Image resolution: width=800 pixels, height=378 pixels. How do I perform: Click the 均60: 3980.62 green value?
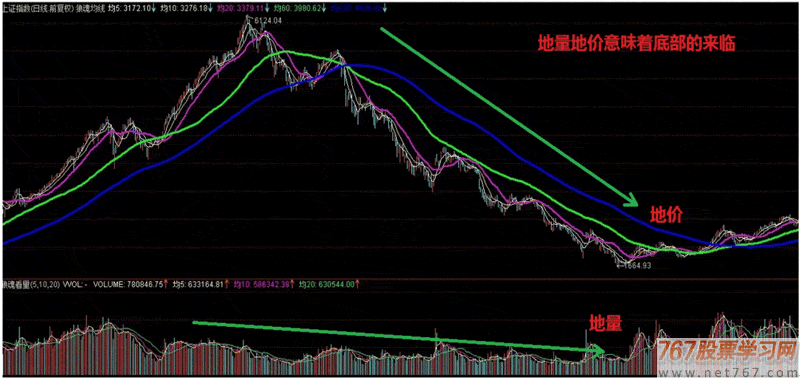click(x=297, y=8)
